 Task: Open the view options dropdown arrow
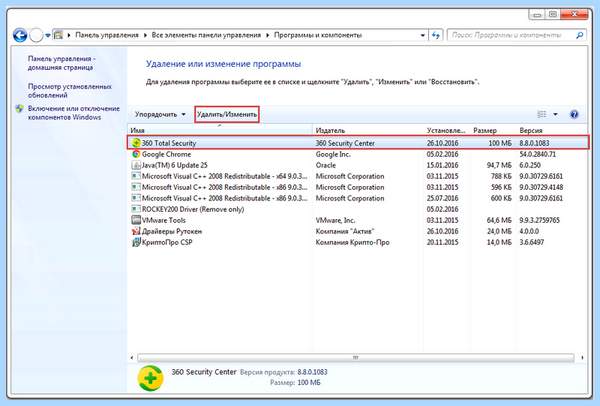(x=555, y=114)
